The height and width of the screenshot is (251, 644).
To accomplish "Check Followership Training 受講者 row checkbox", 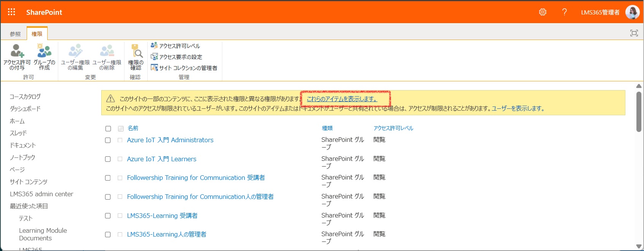I will pyautogui.click(x=108, y=178).
